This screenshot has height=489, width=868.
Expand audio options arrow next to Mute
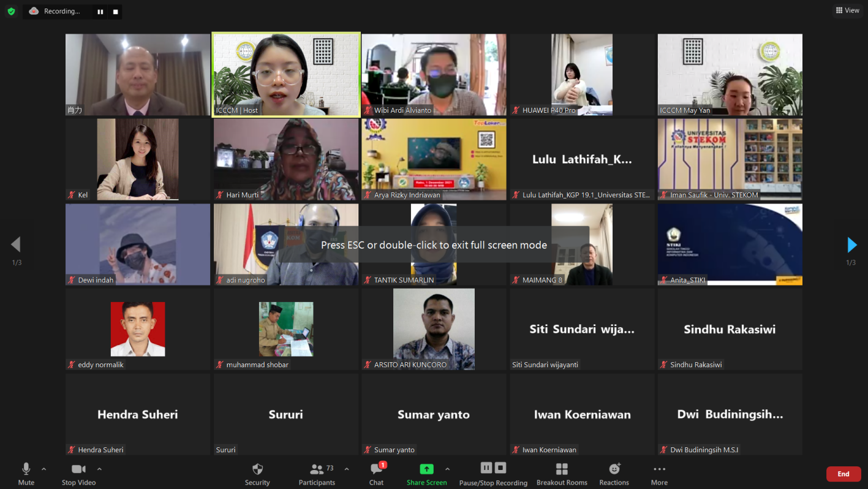tap(43, 469)
